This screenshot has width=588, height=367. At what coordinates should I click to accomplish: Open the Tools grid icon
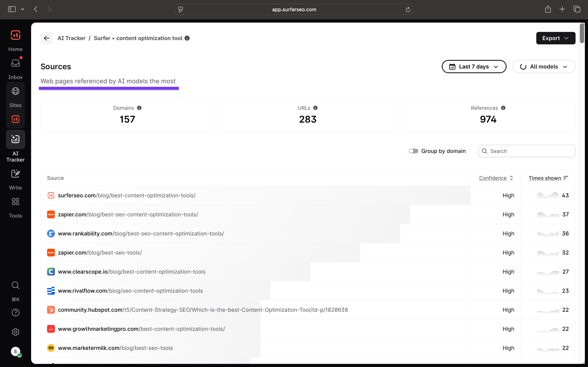pyautogui.click(x=16, y=202)
